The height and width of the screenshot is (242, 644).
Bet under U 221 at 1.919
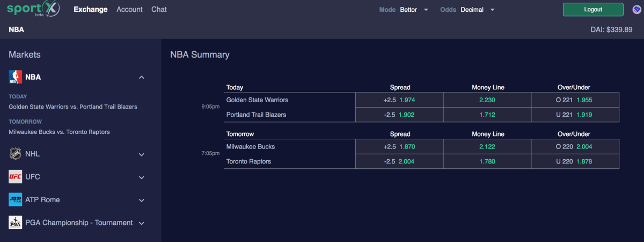tap(575, 115)
